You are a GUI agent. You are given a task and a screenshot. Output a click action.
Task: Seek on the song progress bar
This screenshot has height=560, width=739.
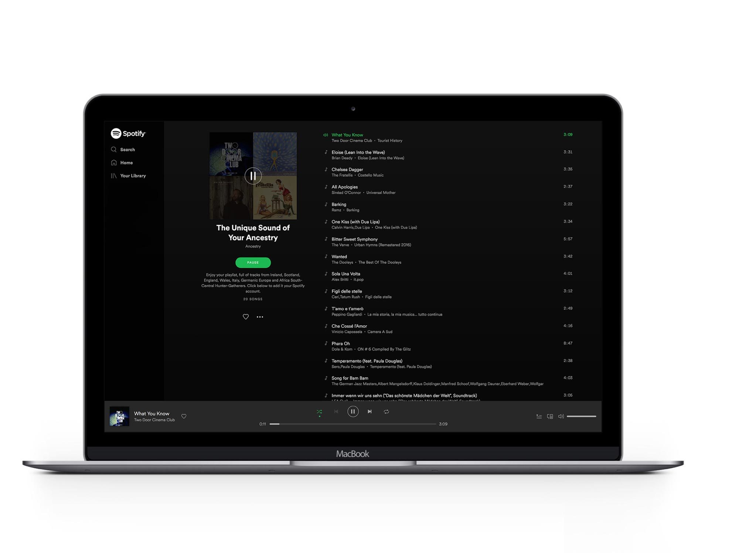tap(353, 424)
